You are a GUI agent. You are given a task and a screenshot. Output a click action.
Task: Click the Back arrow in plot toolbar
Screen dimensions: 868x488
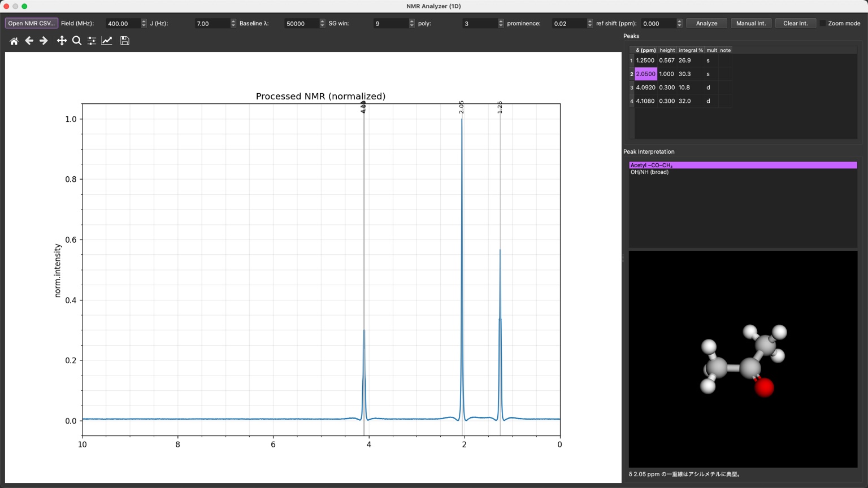point(29,41)
